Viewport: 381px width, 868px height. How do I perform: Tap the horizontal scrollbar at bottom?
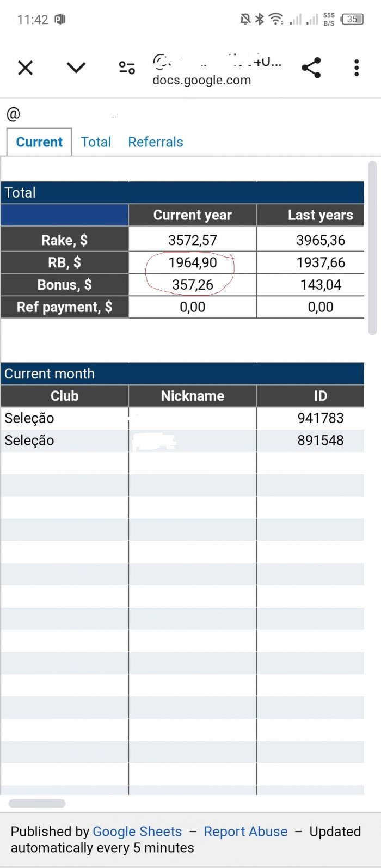point(37,803)
